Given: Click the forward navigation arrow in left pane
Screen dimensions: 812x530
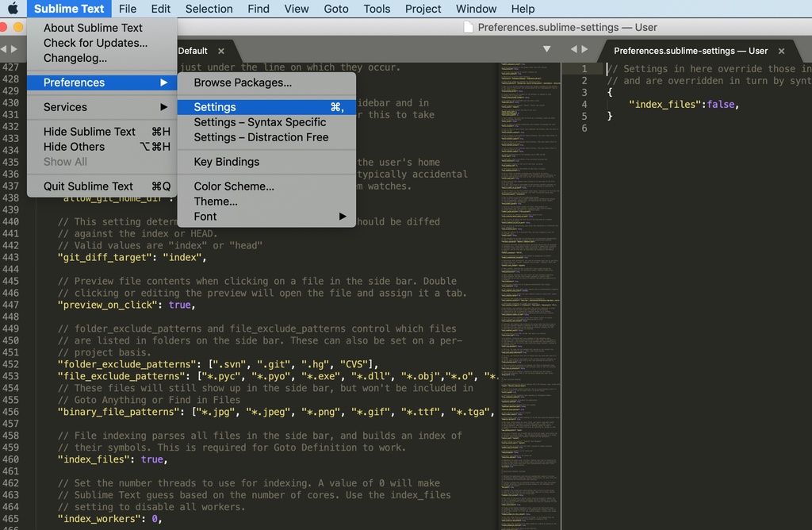Looking at the screenshot, I should [15, 49].
